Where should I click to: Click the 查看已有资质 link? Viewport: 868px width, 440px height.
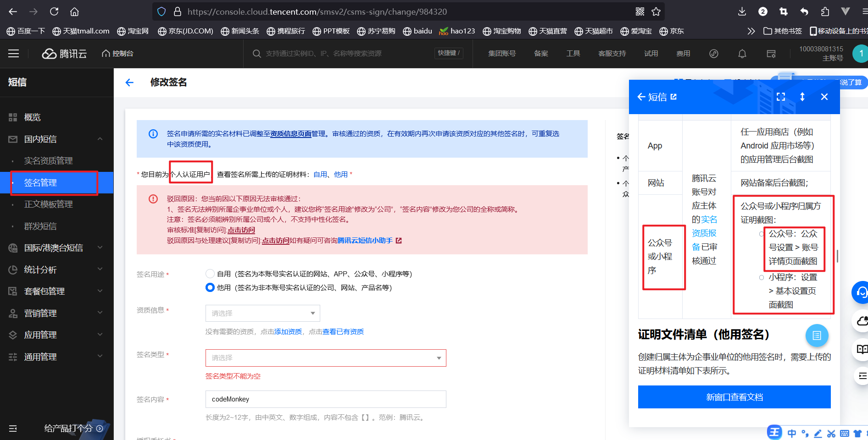pyautogui.click(x=343, y=332)
